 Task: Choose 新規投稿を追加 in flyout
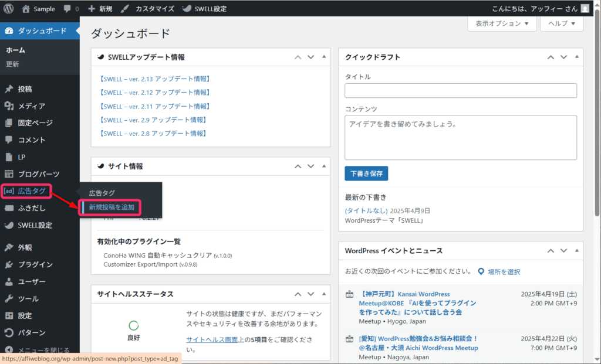tap(111, 207)
